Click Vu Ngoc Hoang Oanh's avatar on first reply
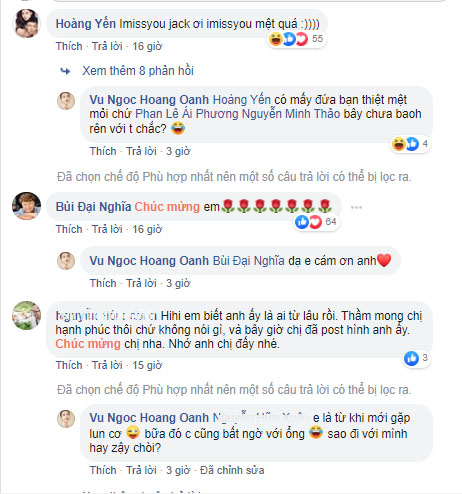Screen dimensions: 462x494 pyautogui.click(x=66, y=101)
